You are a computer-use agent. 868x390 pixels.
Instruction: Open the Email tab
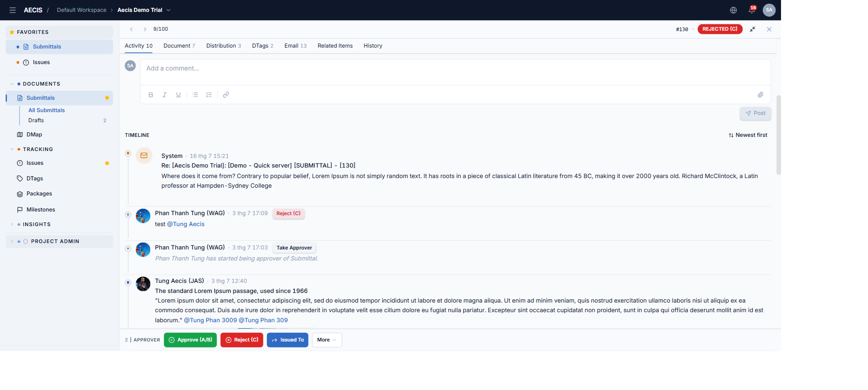(295, 46)
